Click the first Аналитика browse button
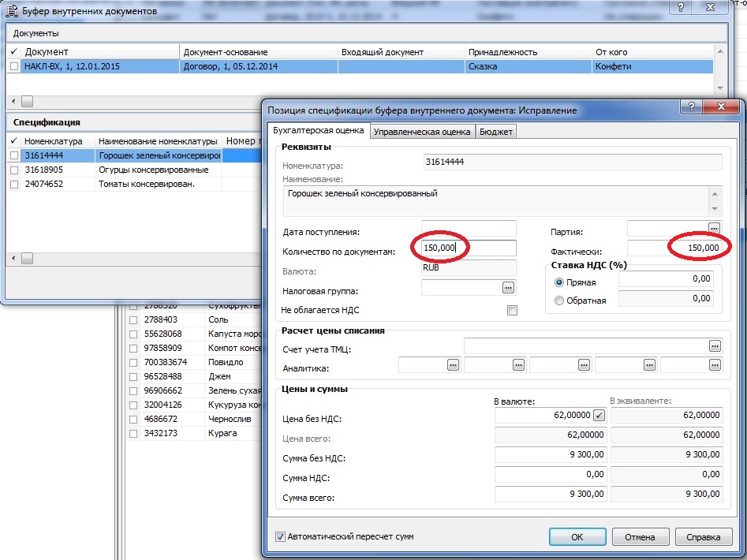Screen dimensions: 747x560 click(x=453, y=364)
